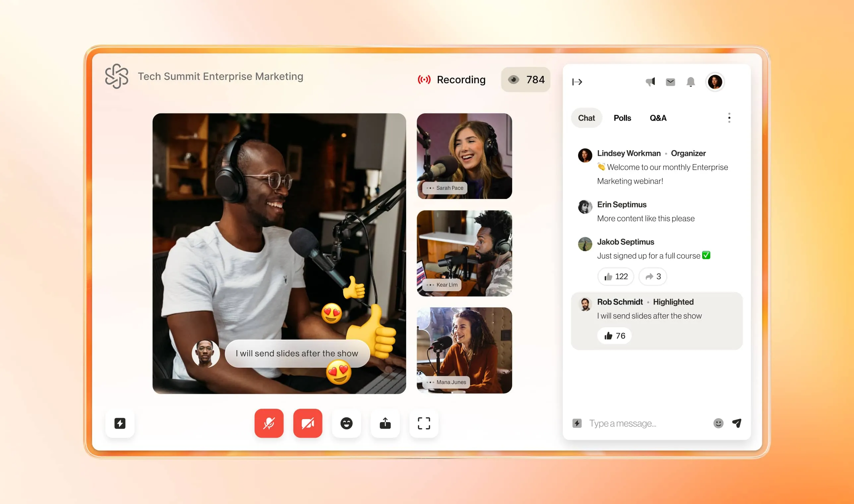Viewport: 854px width, 504px height.
Task: Reply to Jakob Septimus's message
Action: click(652, 277)
